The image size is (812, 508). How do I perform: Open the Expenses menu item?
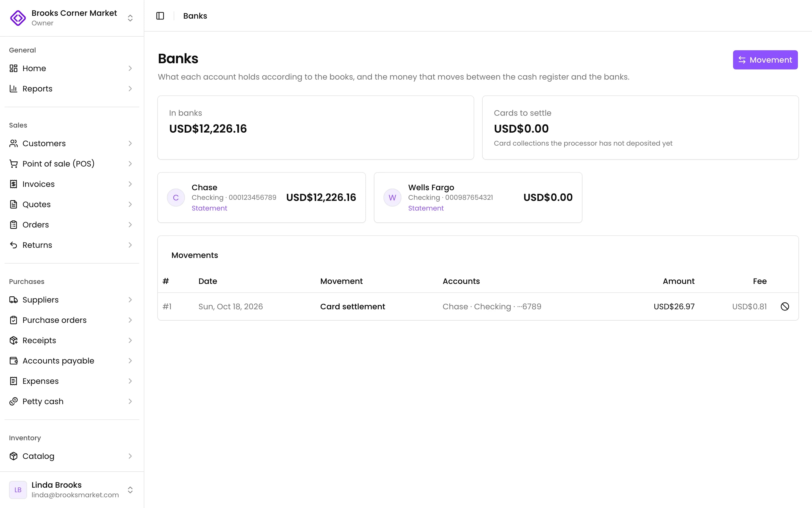coord(72,381)
